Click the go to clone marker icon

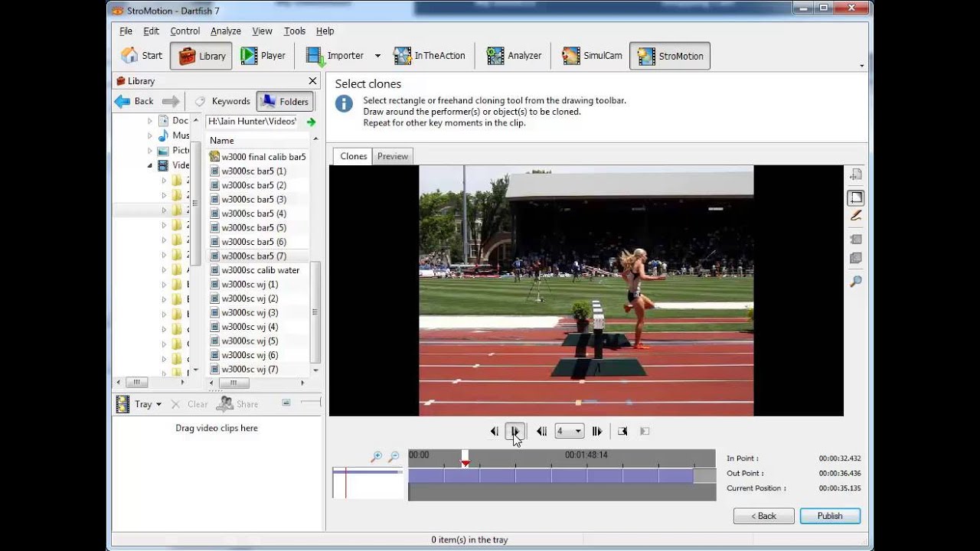coord(622,432)
